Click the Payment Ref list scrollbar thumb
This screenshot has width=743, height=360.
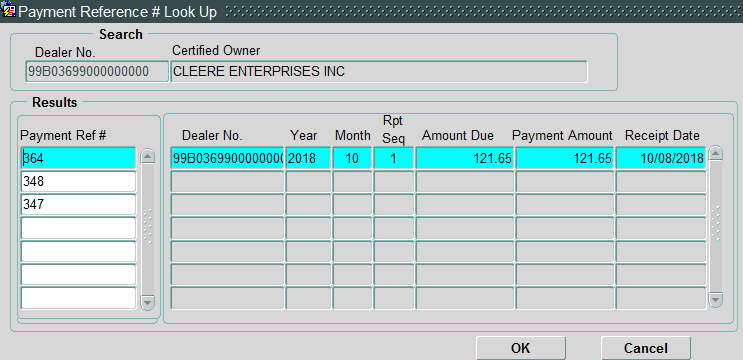click(x=148, y=227)
